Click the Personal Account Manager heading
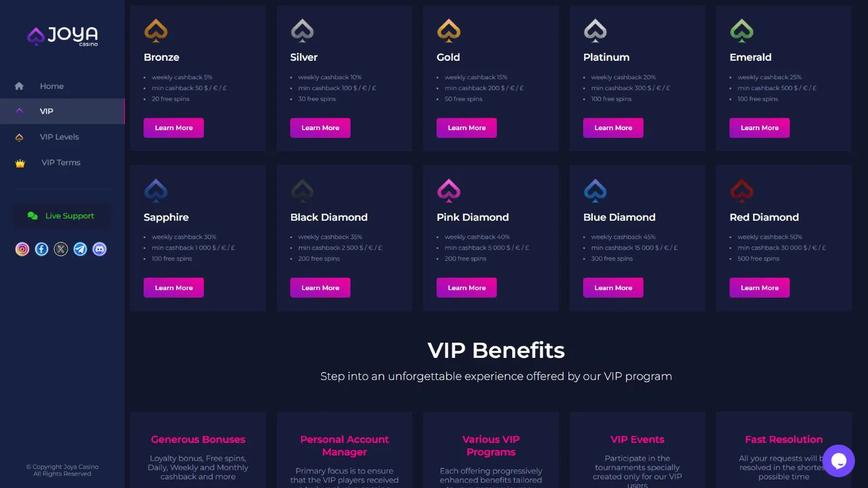Screen dimensions: 868x488 [344, 446]
